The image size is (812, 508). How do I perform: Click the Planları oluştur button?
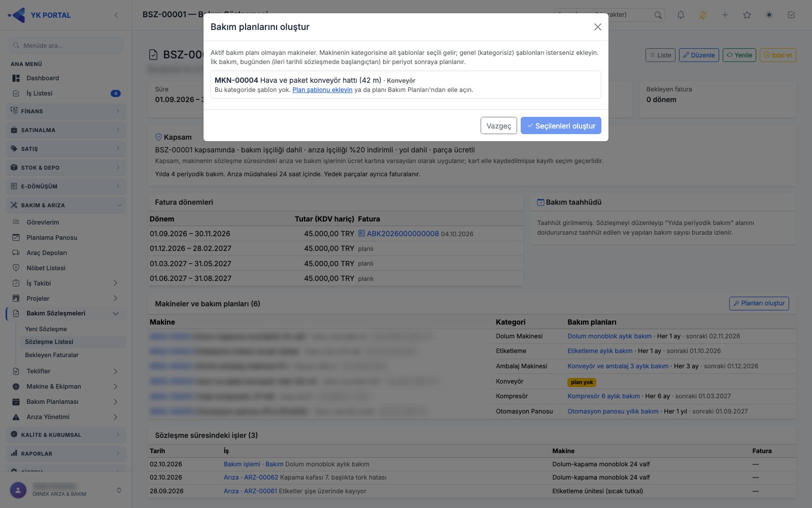pos(759,303)
